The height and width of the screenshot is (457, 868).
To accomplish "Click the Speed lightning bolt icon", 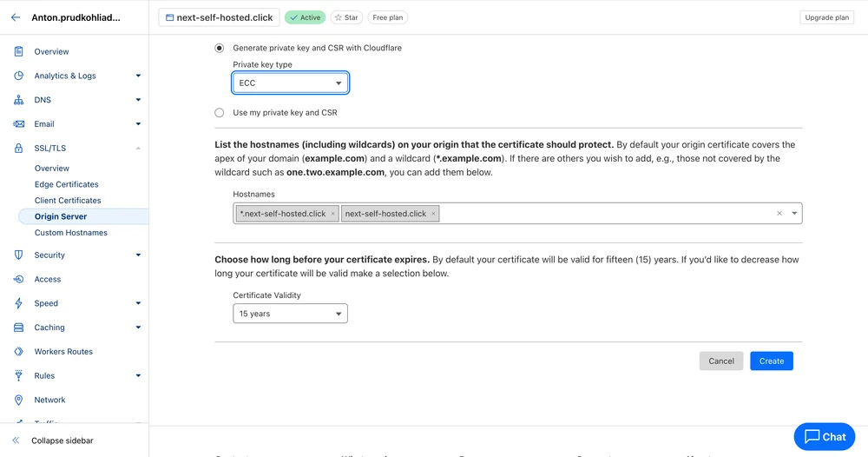I will coord(18,303).
